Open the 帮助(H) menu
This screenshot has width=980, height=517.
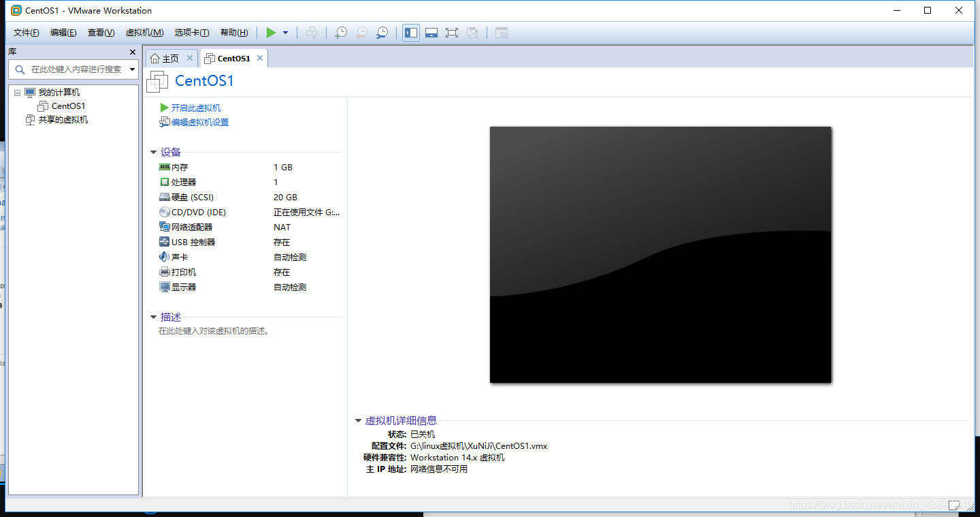click(234, 33)
